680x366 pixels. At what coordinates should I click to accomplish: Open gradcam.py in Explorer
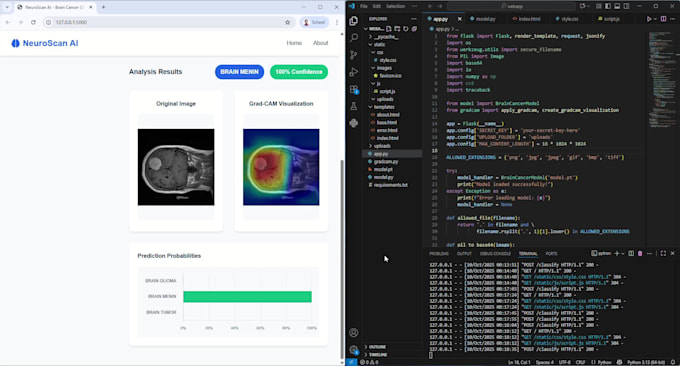pos(386,161)
